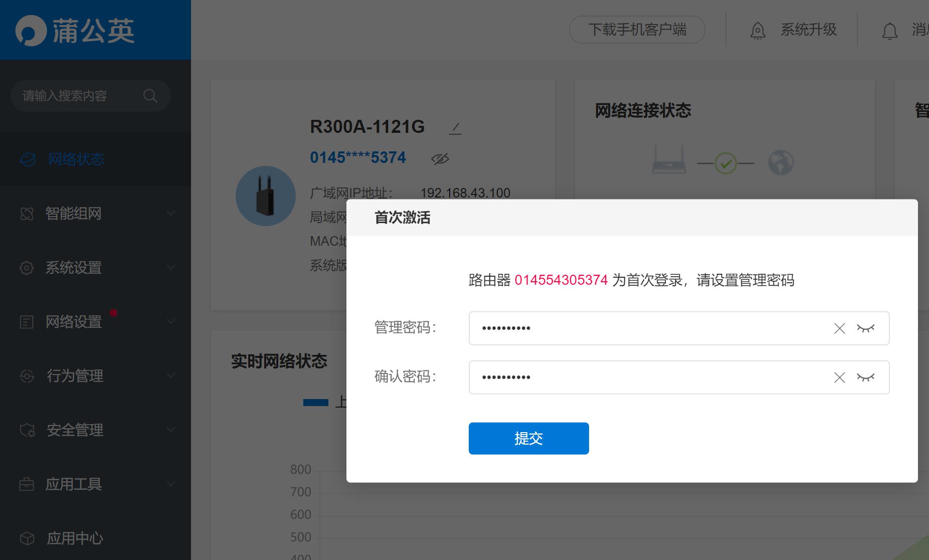Image resolution: width=929 pixels, height=560 pixels.
Task: Expand the 应用工具 section
Action: click(x=74, y=484)
